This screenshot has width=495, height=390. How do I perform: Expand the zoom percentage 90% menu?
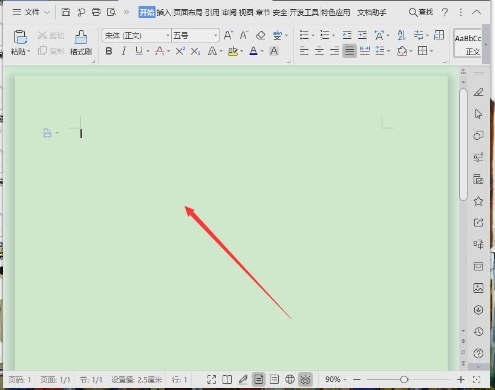336,379
